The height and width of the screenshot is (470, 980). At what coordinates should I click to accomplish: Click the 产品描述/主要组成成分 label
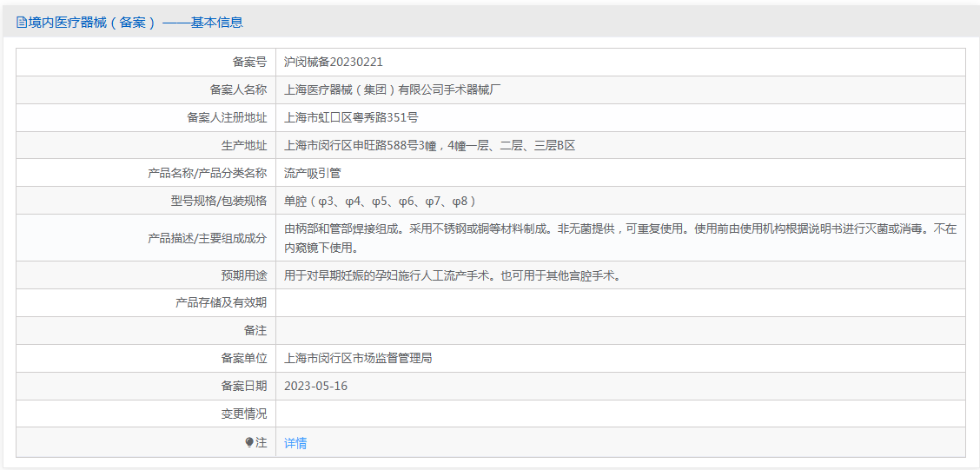pos(208,238)
